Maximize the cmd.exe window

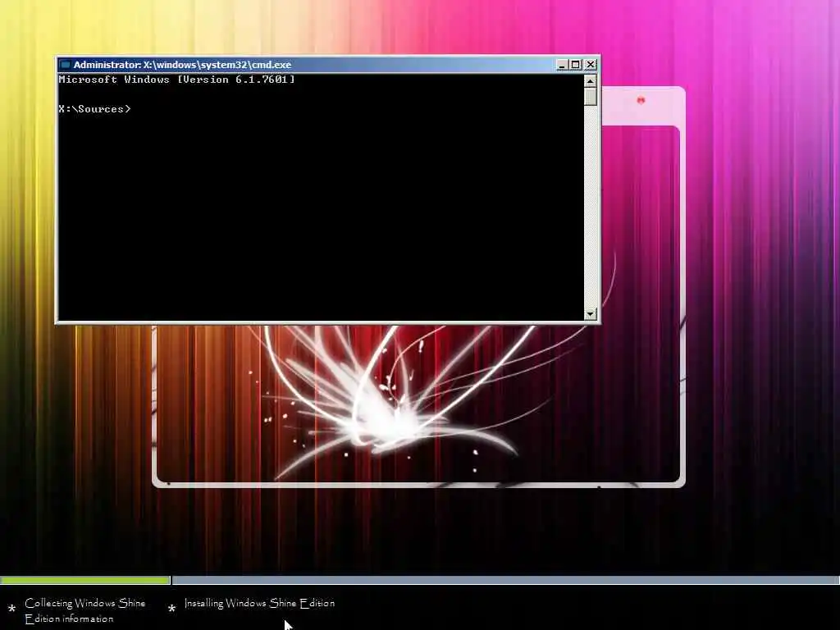coord(576,65)
